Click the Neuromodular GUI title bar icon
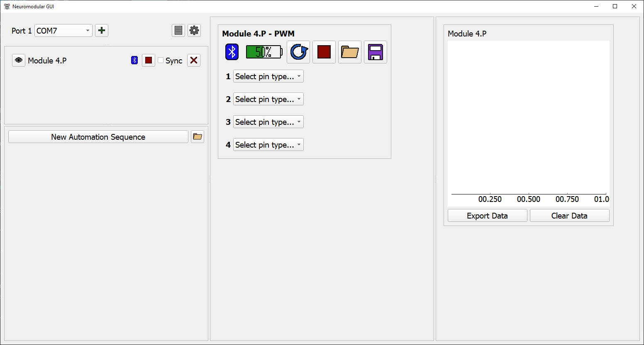 (7, 6)
